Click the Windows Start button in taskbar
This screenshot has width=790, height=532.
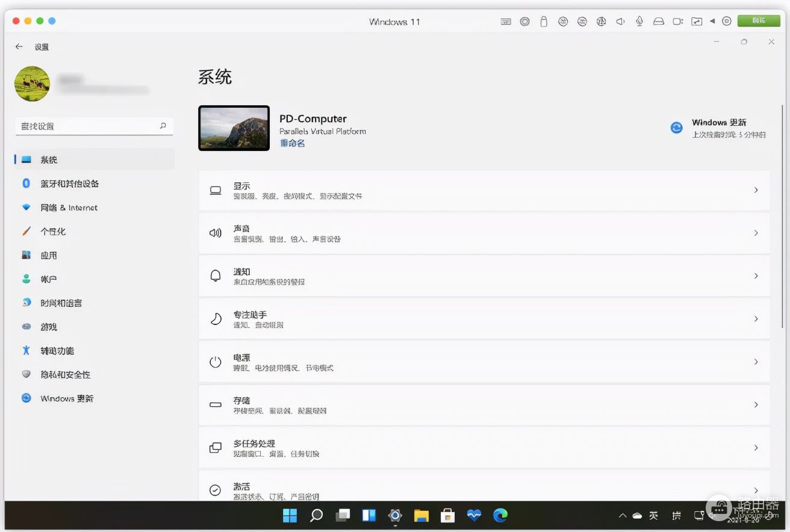(290, 515)
